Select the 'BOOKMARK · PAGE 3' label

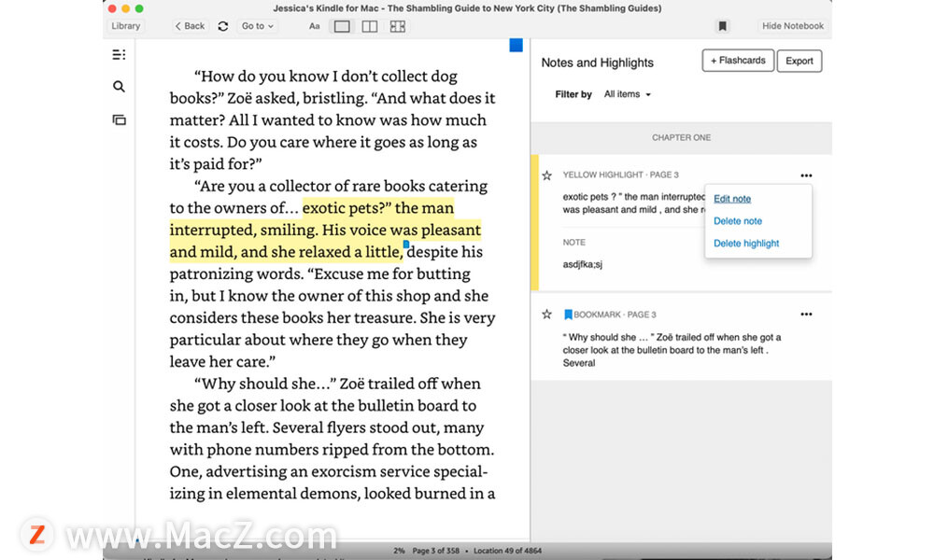point(615,315)
